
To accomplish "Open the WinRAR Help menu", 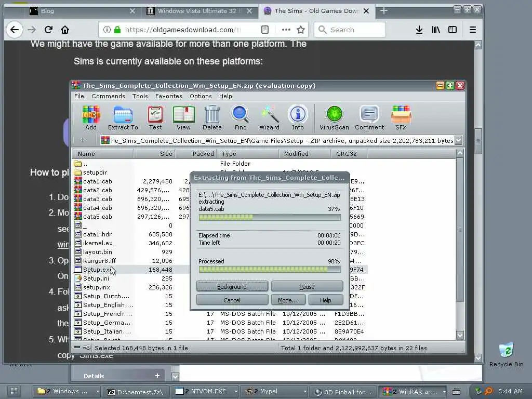I will click(x=225, y=96).
